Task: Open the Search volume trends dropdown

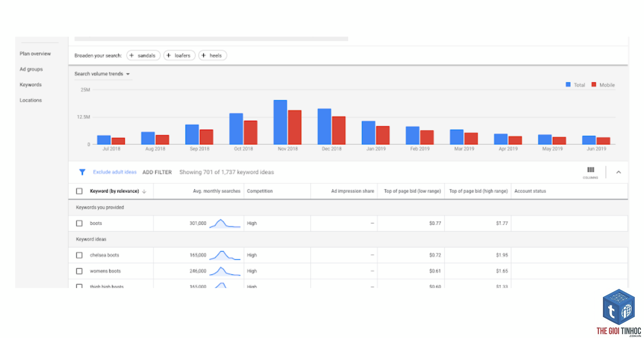Action: click(x=102, y=74)
